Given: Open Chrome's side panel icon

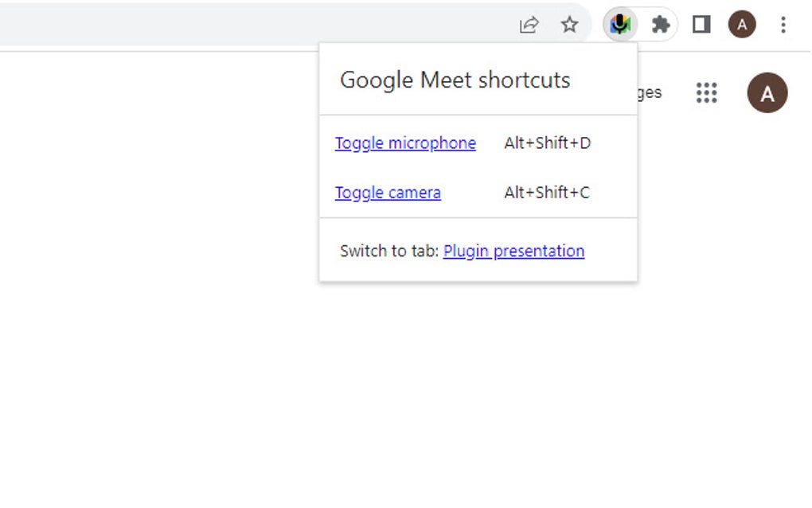Looking at the screenshot, I should point(701,24).
